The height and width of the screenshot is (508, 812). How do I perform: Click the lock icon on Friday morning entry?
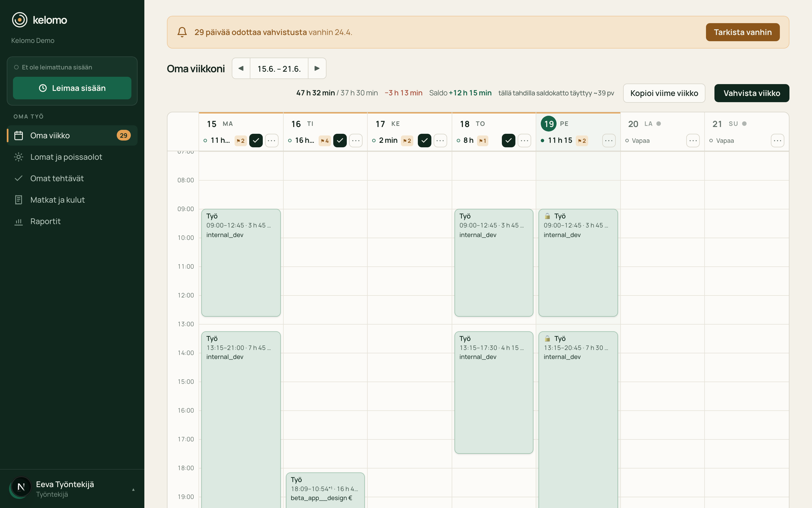(x=548, y=216)
